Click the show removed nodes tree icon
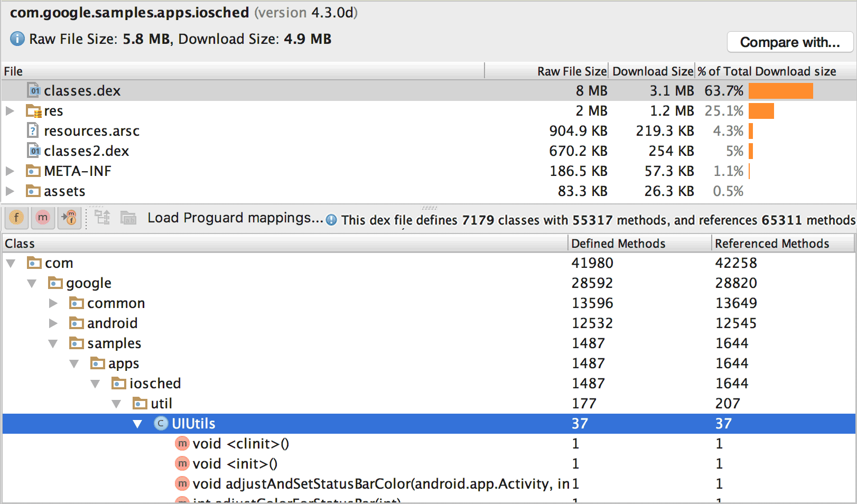The image size is (857, 504). click(102, 218)
